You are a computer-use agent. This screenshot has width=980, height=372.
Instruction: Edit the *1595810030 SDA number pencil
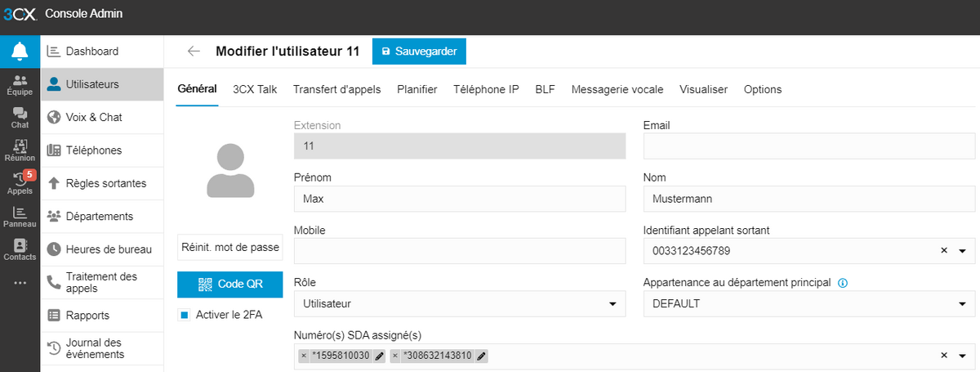pos(379,356)
